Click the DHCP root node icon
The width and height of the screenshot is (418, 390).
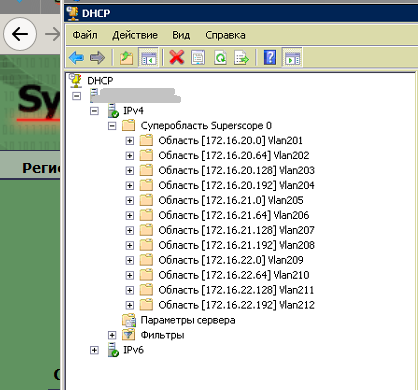point(75,80)
